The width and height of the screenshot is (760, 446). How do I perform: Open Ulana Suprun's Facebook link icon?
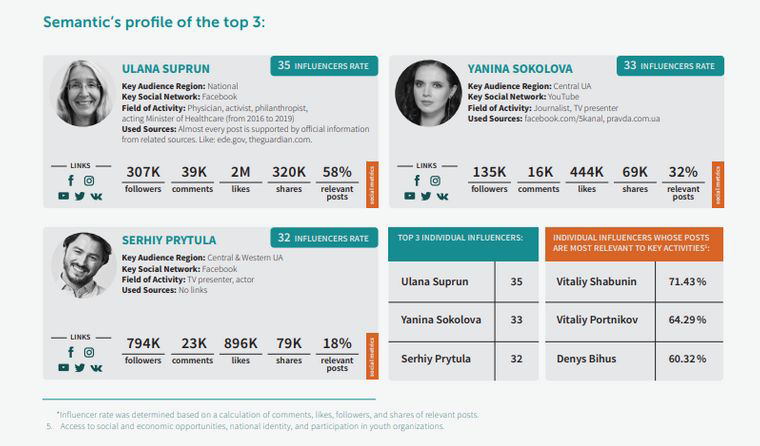[x=71, y=181]
